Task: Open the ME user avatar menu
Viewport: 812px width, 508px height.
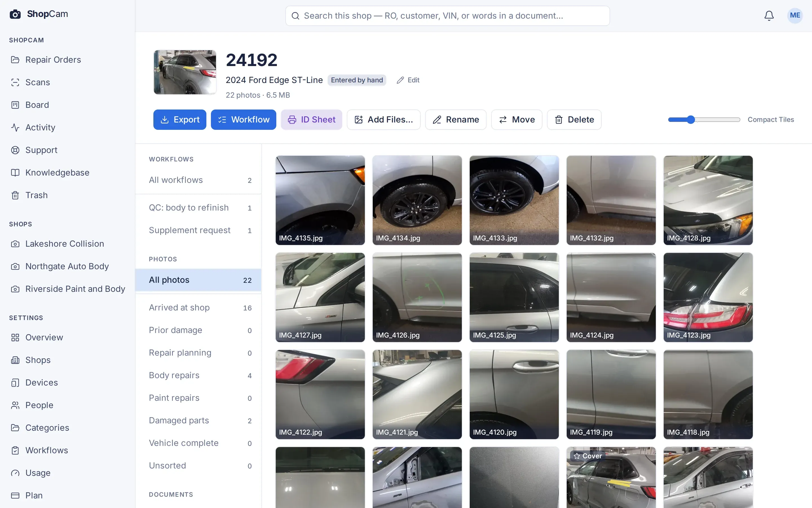Action: pos(795,16)
